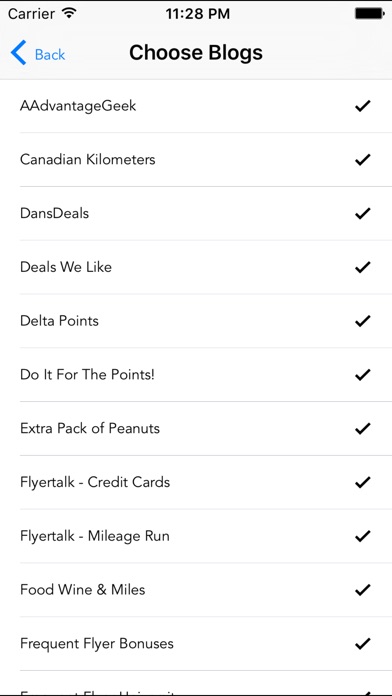This screenshot has height=696, width=392.
Task: Toggle Frequent Flyer Bonuses checkmark
Action: coord(363,643)
